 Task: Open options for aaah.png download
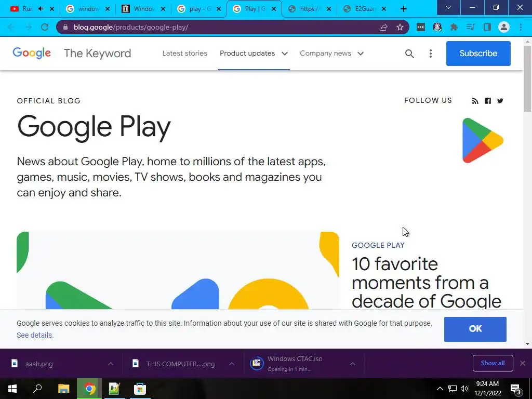111,364
